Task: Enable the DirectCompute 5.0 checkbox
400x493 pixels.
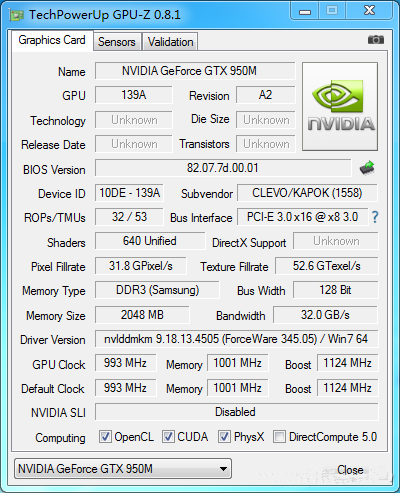Action: pyautogui.click(x=279, y=436)
